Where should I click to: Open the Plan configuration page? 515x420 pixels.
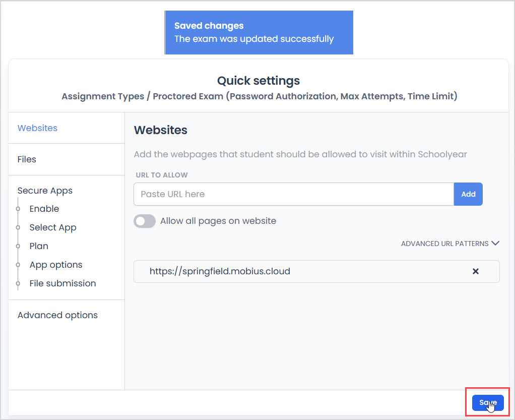tap(39, 246)
